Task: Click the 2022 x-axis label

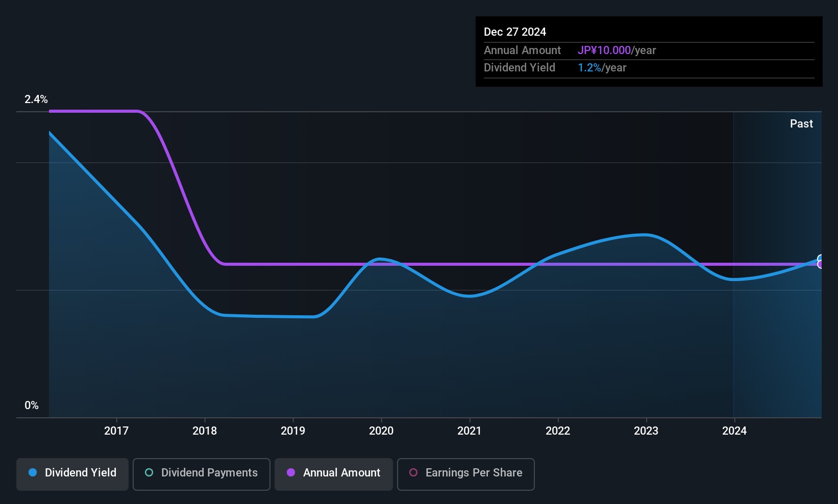Action: click(x=558, y=431)
